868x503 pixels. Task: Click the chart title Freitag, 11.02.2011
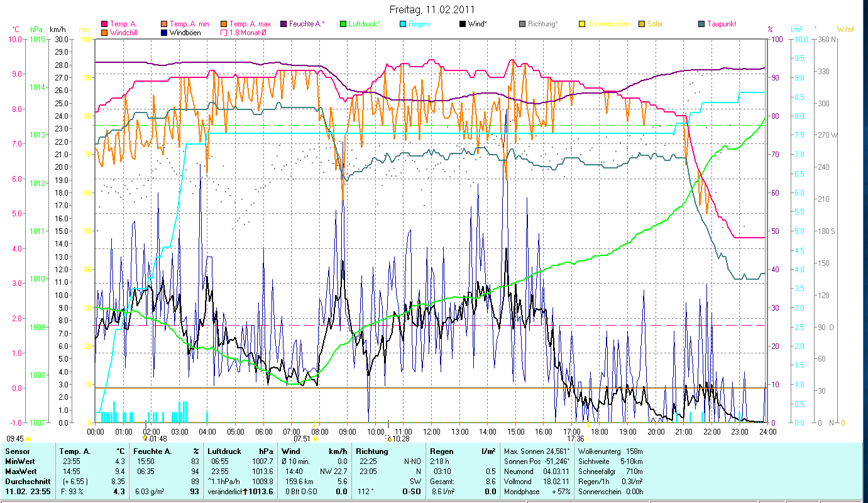click(x=433, y=9)
